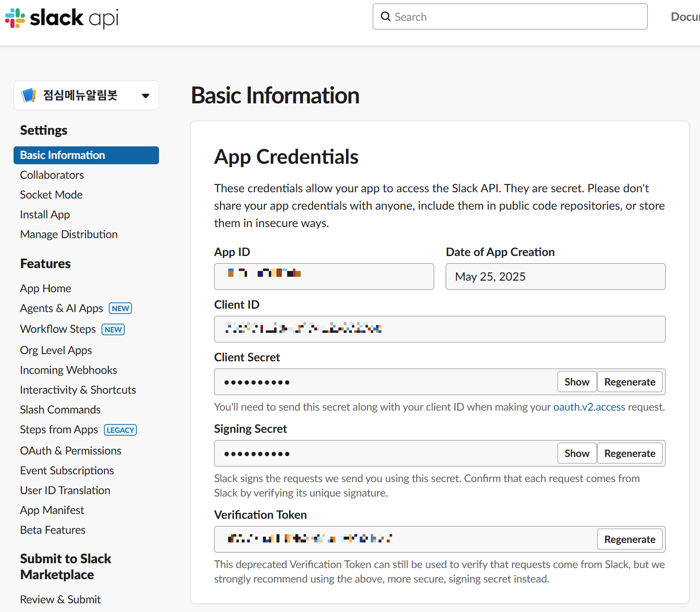This screenshot has height=612, width=700.
Task: Regenerate the Verification Token
Action: pos(630,540)
